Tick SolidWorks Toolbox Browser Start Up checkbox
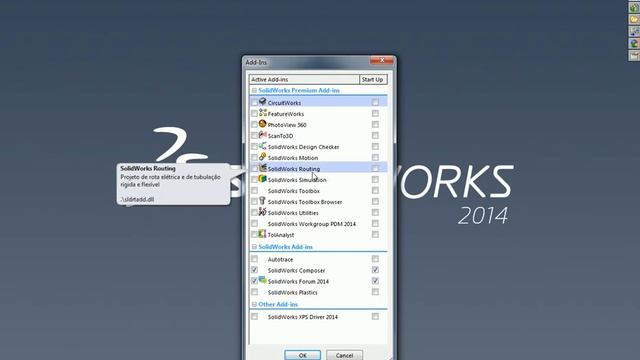Image resolution: width=640 pixels, height=360 pixels. [x=375, y=202]
